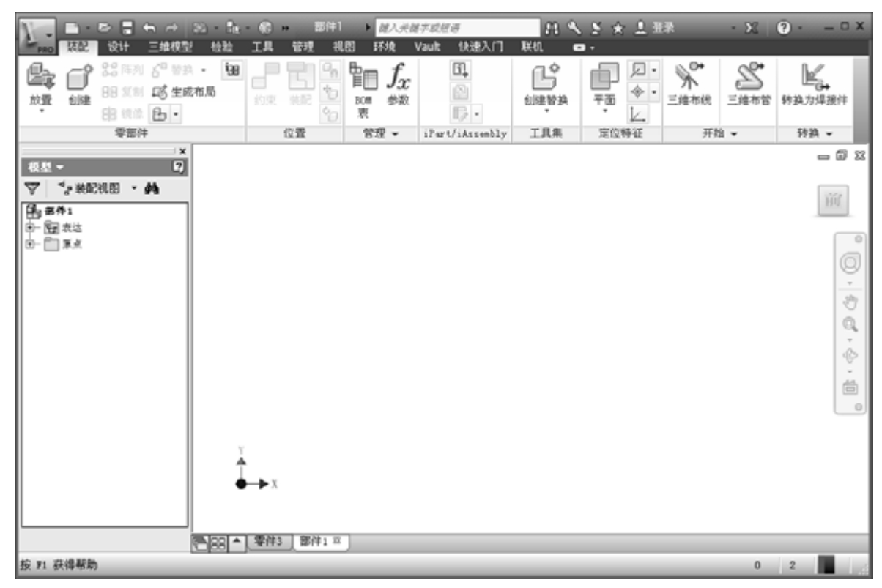Click the ViewCube front face
The width and height of the screenshot is (882, 588).
(832, 200)
